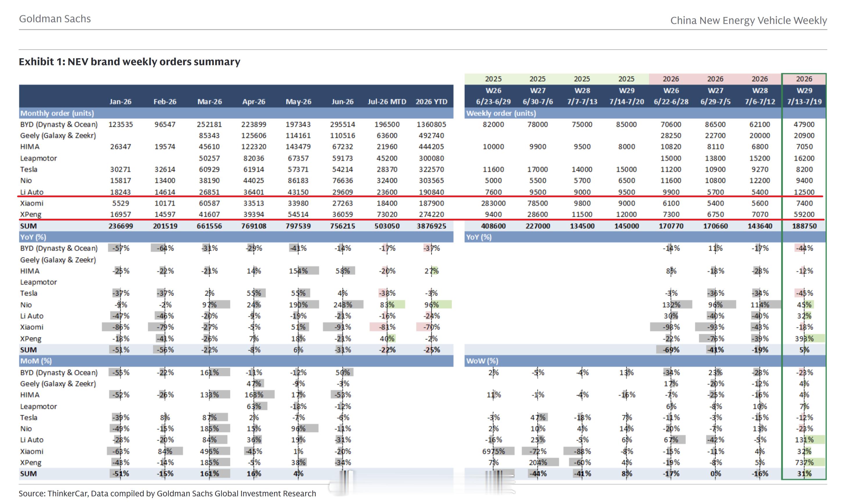This screenshot has height=504, width=845.
Task: Select the "WoW (%)" section label
Action: point(482,361)
